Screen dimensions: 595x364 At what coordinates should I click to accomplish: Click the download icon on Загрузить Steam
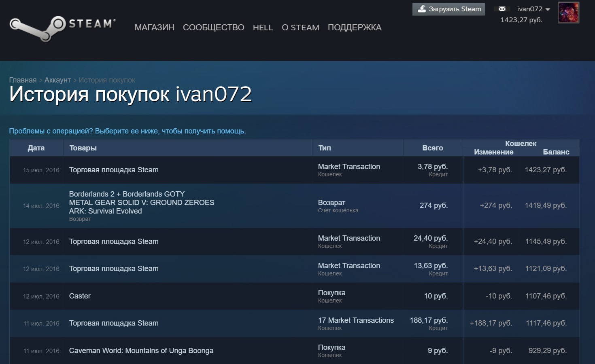(x=422, y=9)
